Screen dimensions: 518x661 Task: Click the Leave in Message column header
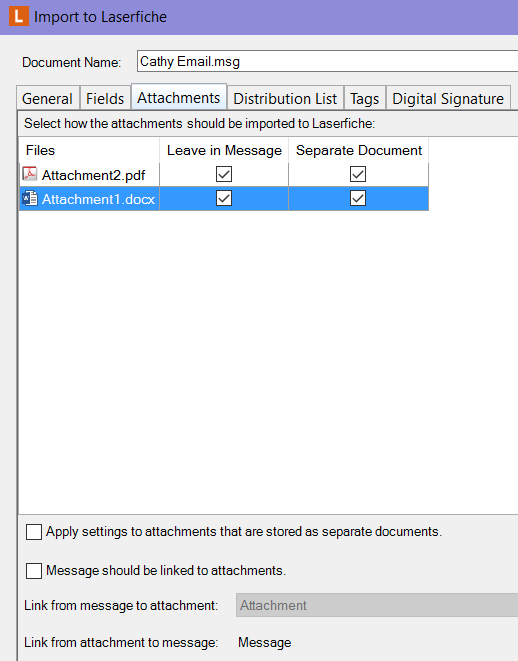click(224, 150)
